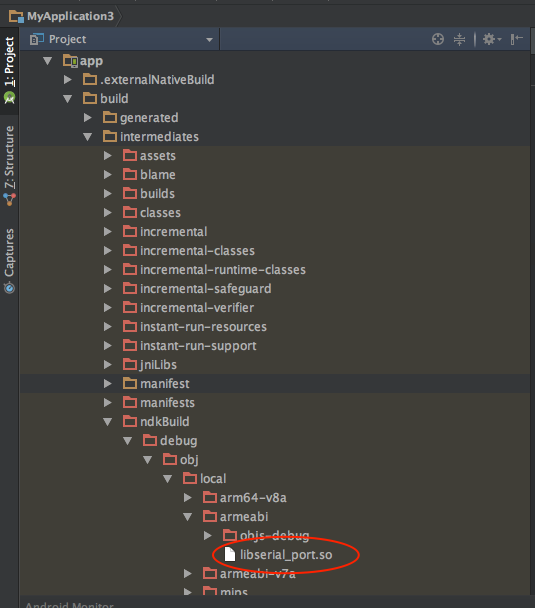535x608 pixels.
Task: Select the incremental-classes tree row
Action: click(275, 251)
